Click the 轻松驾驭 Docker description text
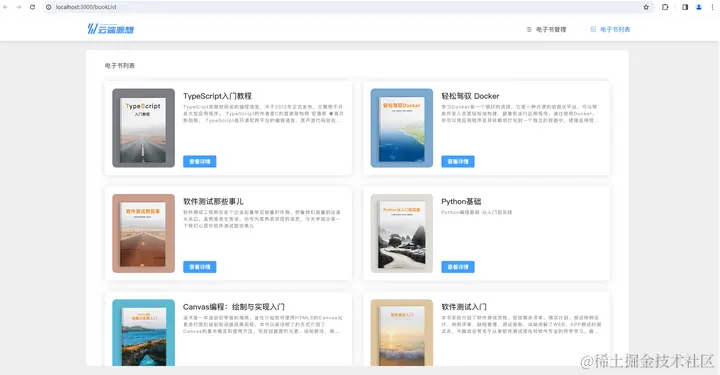Image resolution: width=720 pixels, height=375 pixels. coord(520,114)
